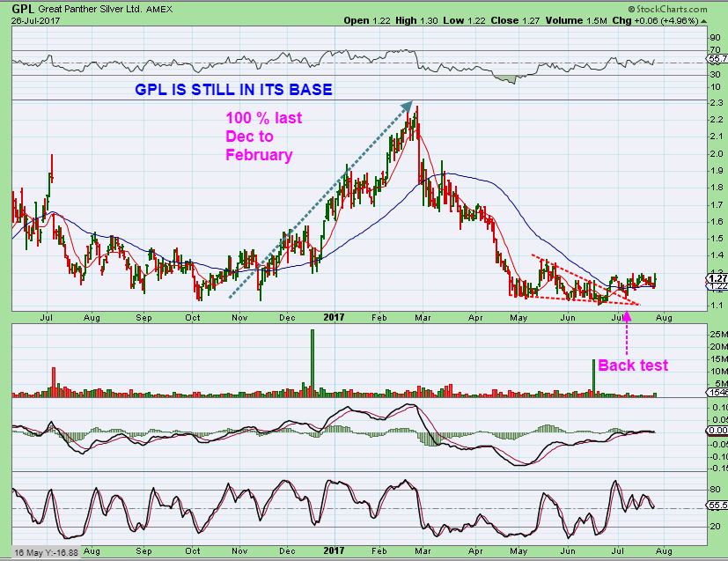Click the Chg +0.06 (+4.96%) readout

click(655, 21)
